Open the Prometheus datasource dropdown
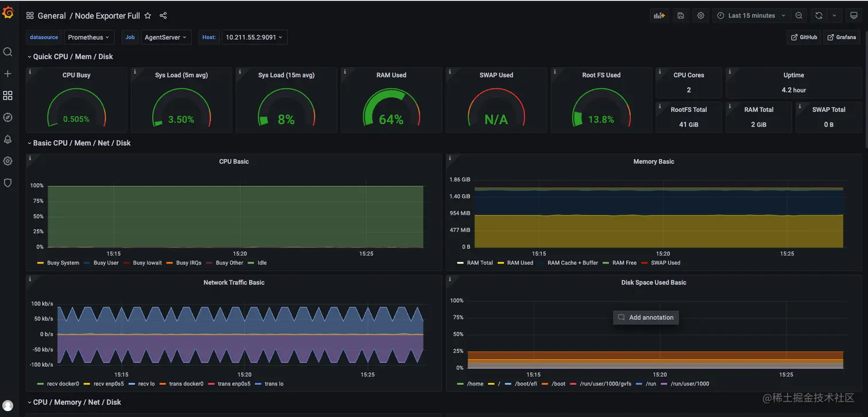The image size is (868, 417). 89,37
